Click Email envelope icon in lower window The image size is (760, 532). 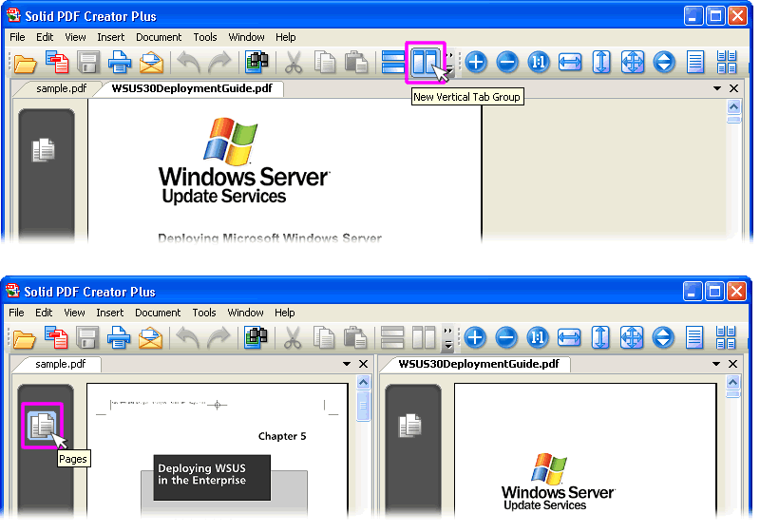click(150, 338)
